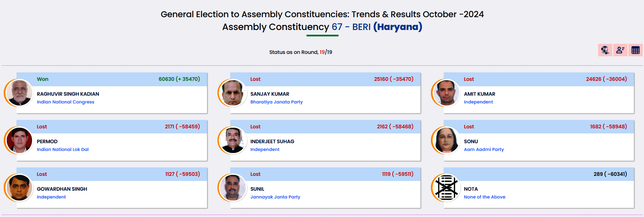Select the PERMOD candidate name

tap(47, 142)
